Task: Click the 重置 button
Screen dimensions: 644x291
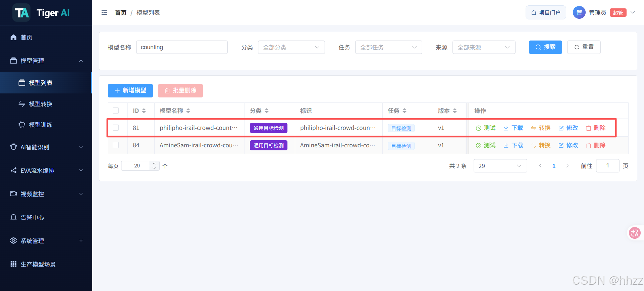Action: pos(584,47)
